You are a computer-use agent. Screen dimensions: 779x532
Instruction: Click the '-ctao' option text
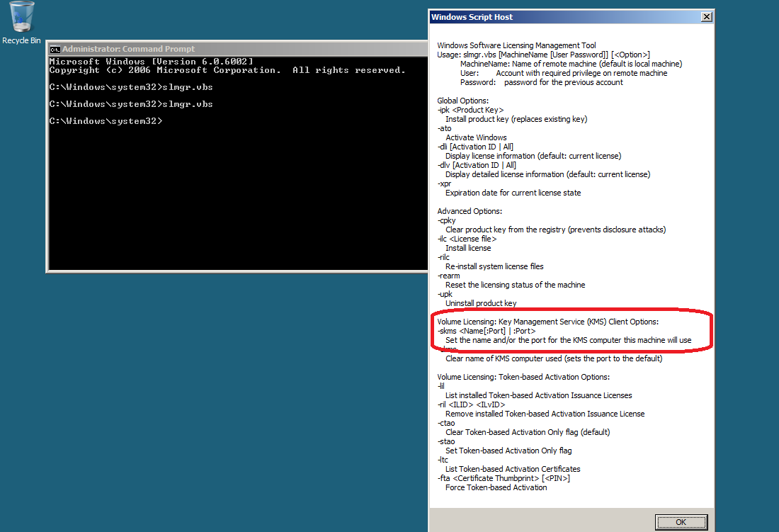445,423
